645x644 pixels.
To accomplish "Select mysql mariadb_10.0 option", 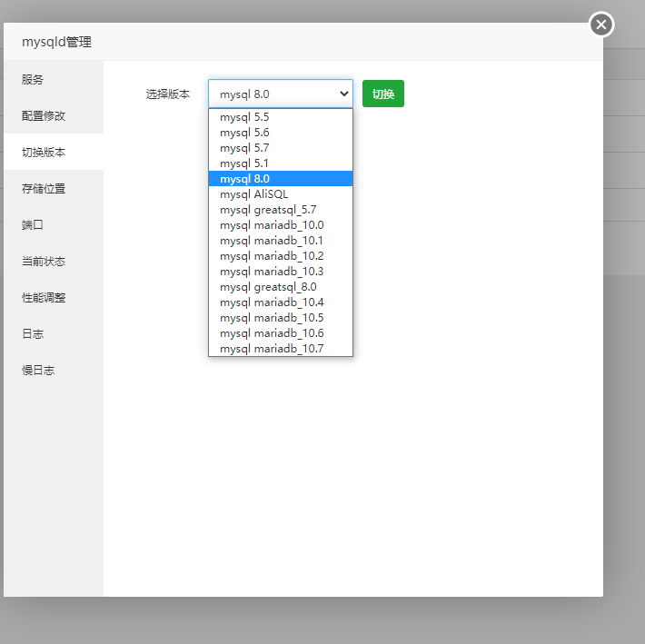I will point(281,225).
